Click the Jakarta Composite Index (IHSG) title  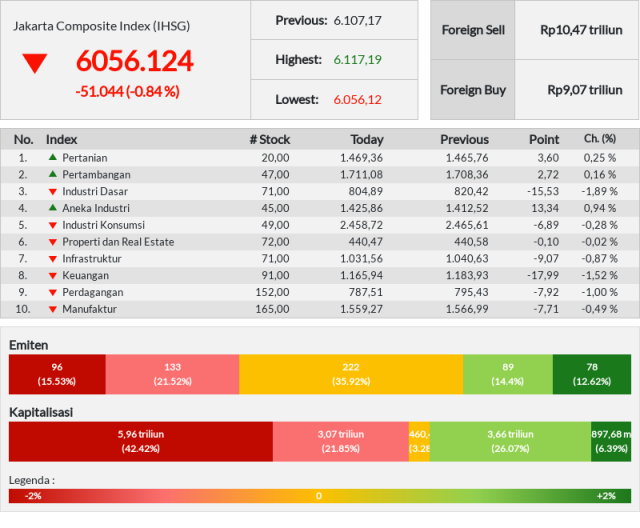tap(102, 26)
